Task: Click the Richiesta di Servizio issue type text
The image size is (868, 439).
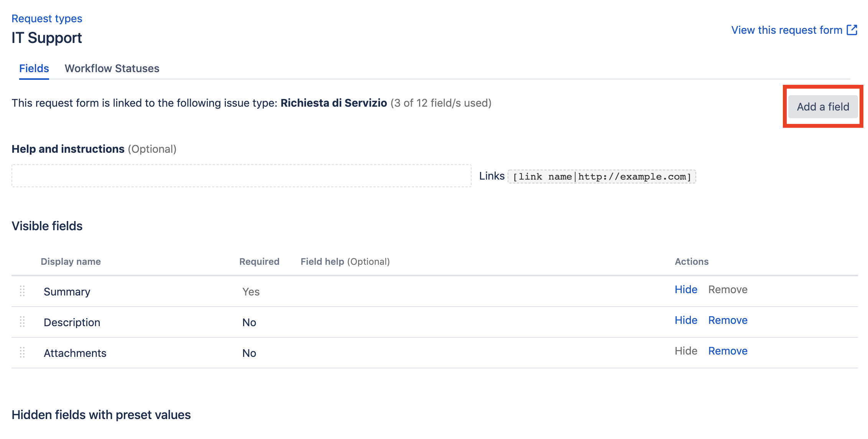Action: [x=334, y=103]
